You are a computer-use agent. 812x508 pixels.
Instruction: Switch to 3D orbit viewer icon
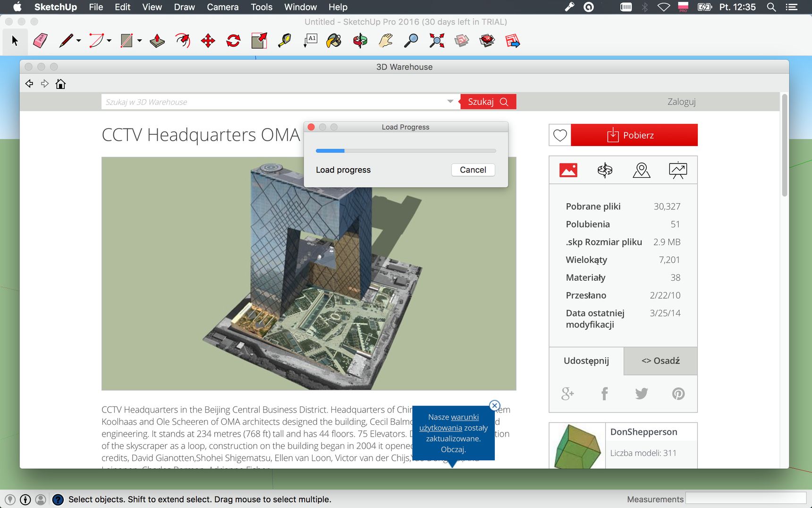[605, 170]
